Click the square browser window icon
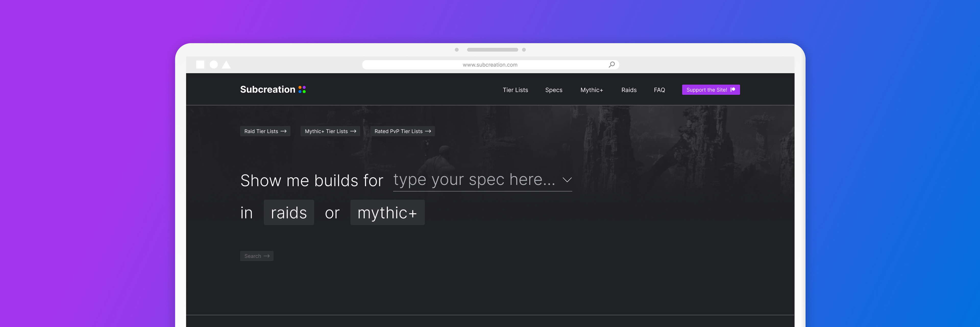The height and width of the screenshot is (327, 980). [x=200, y=65]
